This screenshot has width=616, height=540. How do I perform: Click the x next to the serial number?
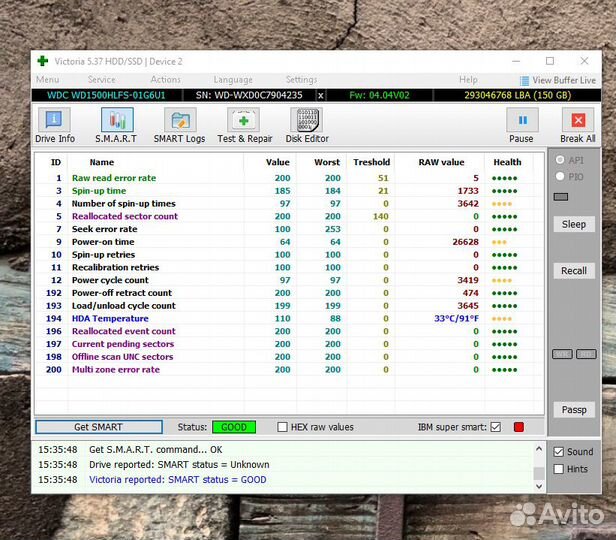point(321,95)
